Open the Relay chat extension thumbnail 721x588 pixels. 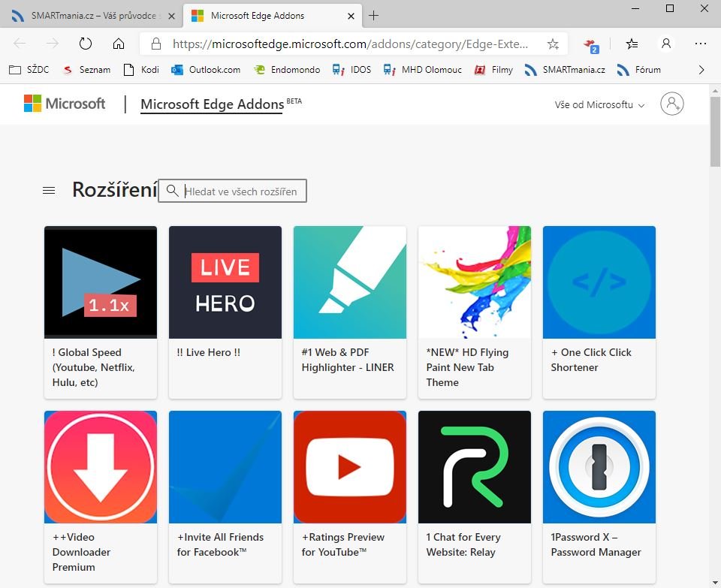pyautogui.click(x=475, y=467)
